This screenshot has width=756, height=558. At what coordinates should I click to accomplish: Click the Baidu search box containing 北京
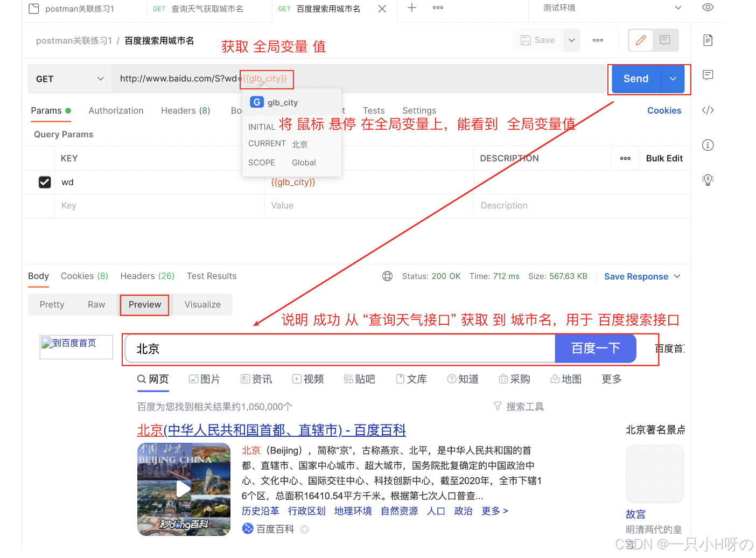(x=340, y=349)
